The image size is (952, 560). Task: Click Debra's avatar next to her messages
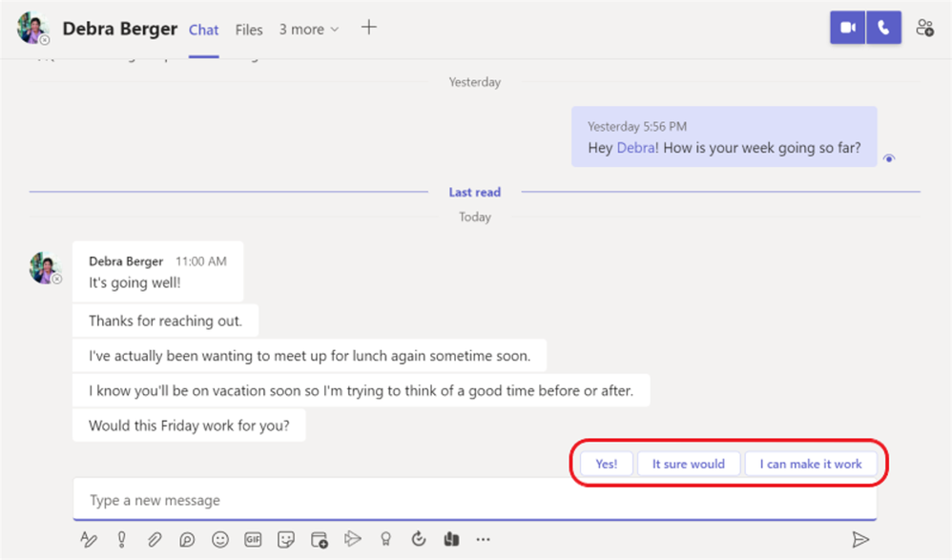click(45, 268)
